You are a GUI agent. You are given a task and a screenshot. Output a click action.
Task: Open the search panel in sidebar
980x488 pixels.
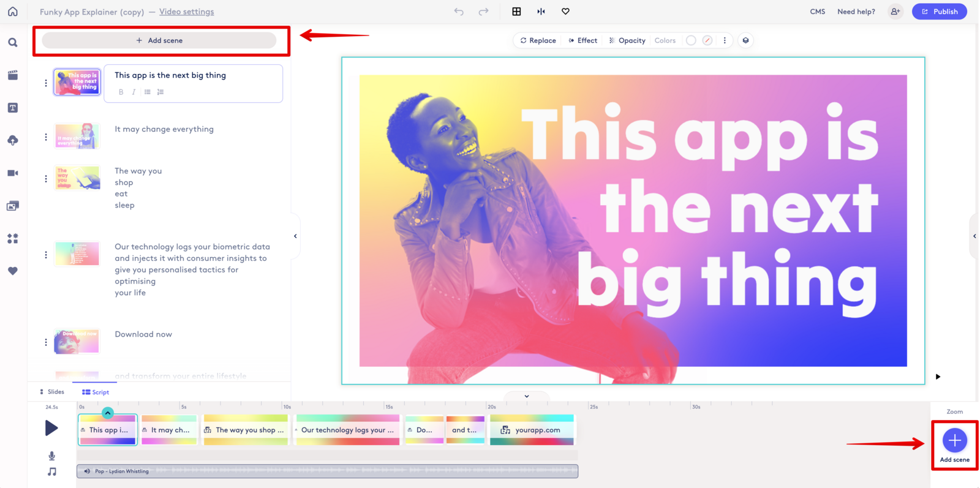click(x=13, y=43)
